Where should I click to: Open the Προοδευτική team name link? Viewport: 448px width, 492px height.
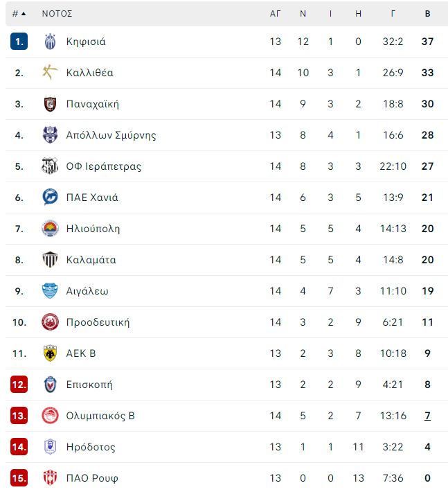tap(98, 322)
